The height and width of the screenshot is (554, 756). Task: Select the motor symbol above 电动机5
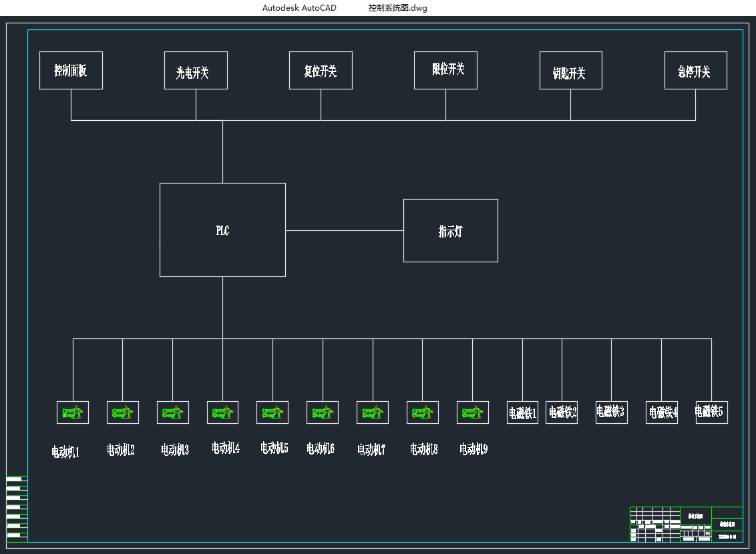272,412
